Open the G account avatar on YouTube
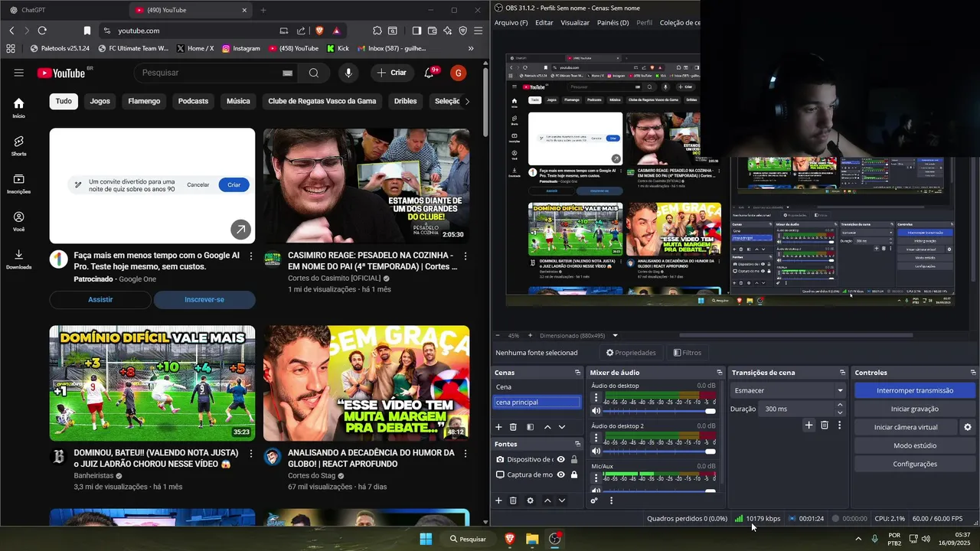Screen dimensions: 980x551 [x=458, y=73]
